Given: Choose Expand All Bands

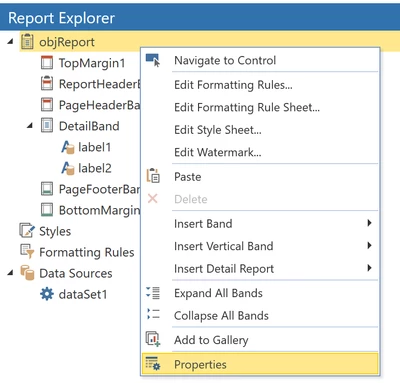Looking at the screenshot, I should (260, 293).
